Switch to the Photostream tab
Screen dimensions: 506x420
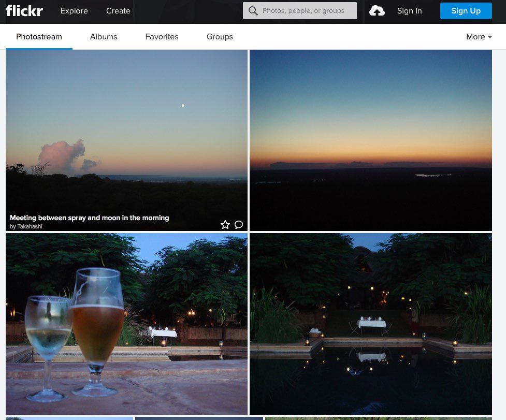(39, 37)
